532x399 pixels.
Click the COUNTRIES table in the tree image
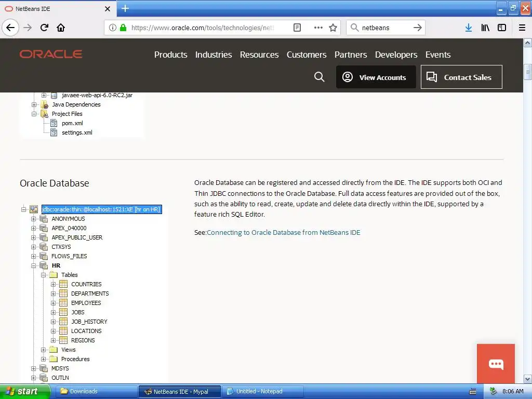pos(86,284)
